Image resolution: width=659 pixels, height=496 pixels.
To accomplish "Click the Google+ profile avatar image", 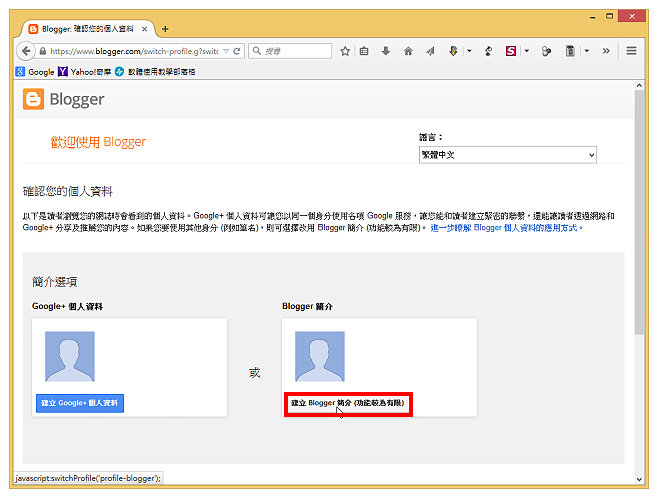I will coord(70,356).
